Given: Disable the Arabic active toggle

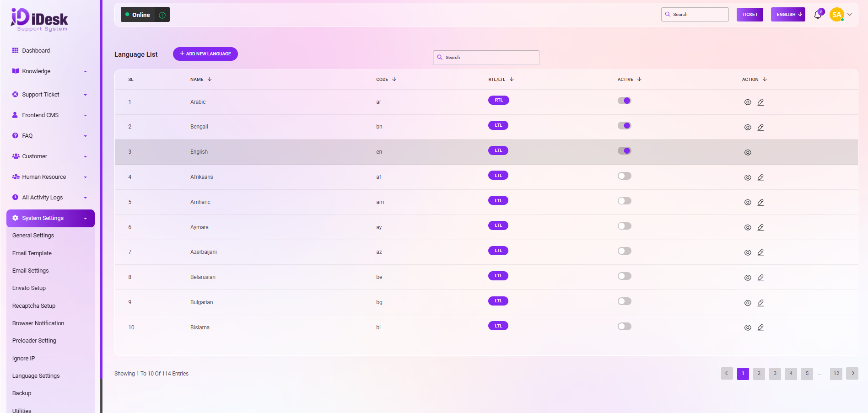Looking at the screenshot, I should [625, 101].
